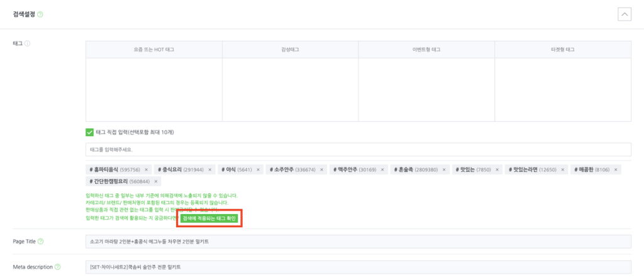Remove the 홈파티음식 tag
Viewport: 644px width, 280px height.
tap(147, 170)
